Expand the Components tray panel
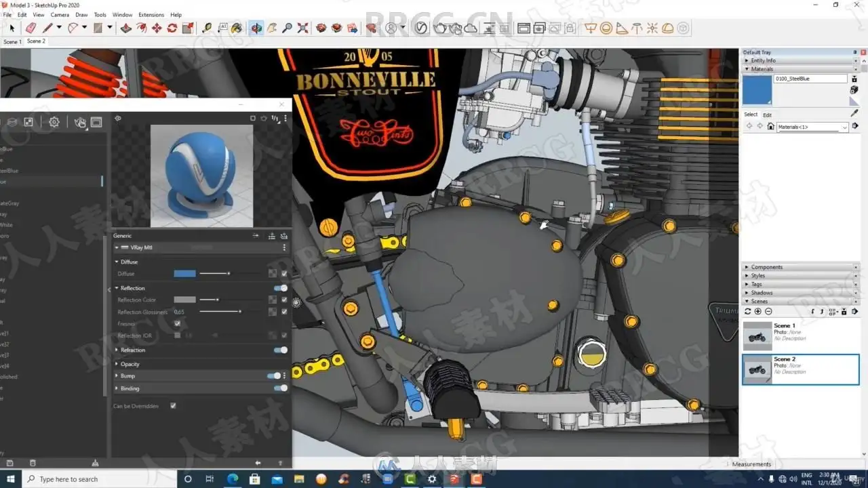Screen dimensions: 868x488 point(766,267)
